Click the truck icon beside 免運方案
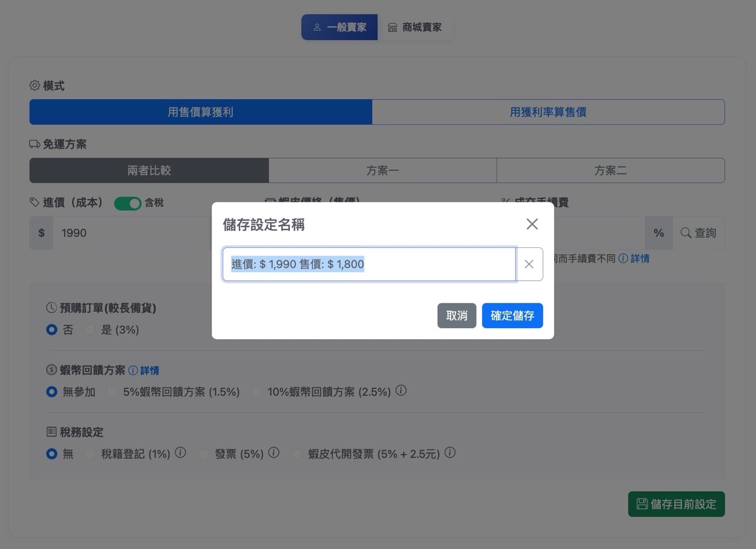 (x=34, y=143)
